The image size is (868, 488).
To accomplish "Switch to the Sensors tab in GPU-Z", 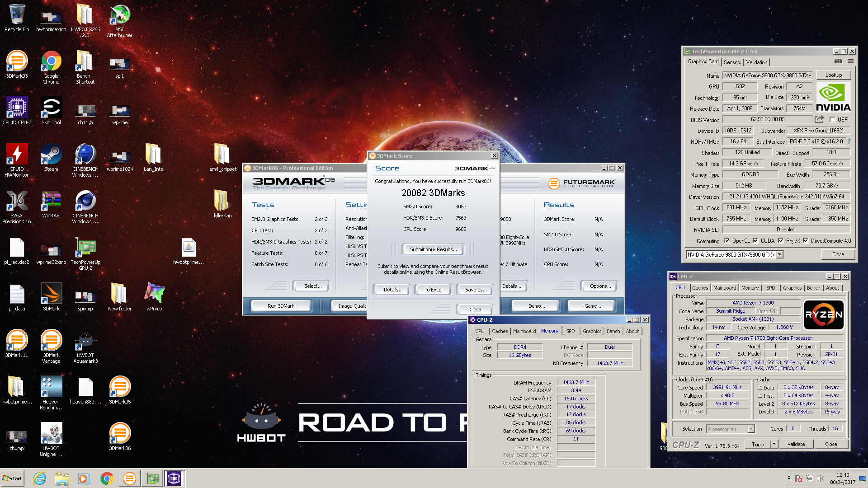I will [732, 62].
